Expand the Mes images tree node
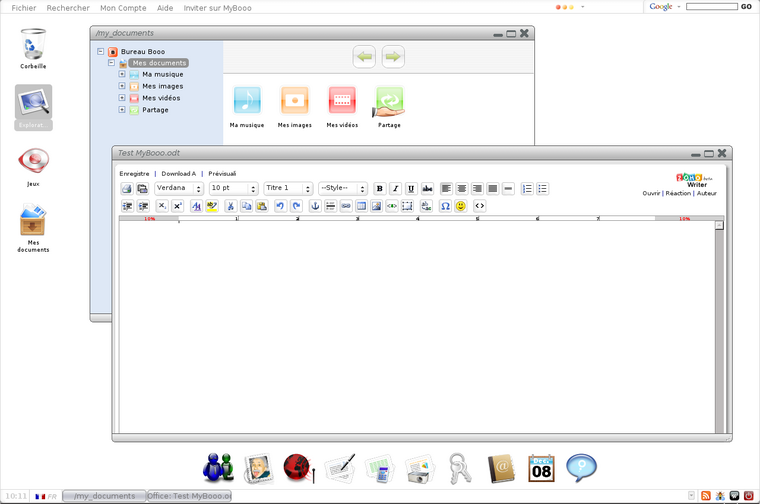The height and width of the screenshot is (504, 760). [122, 86]
